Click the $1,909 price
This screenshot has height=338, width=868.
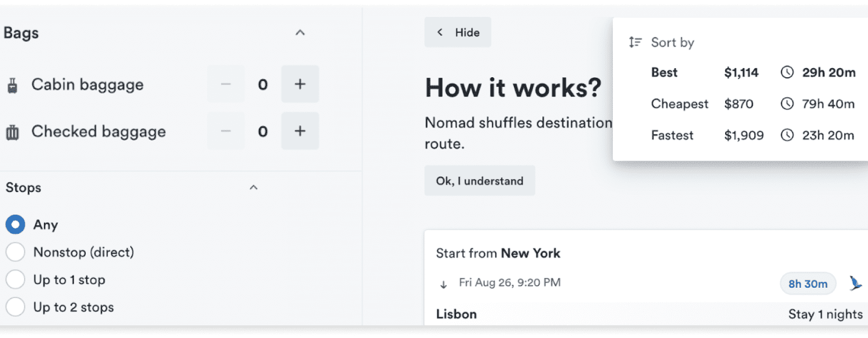(744, 135)
